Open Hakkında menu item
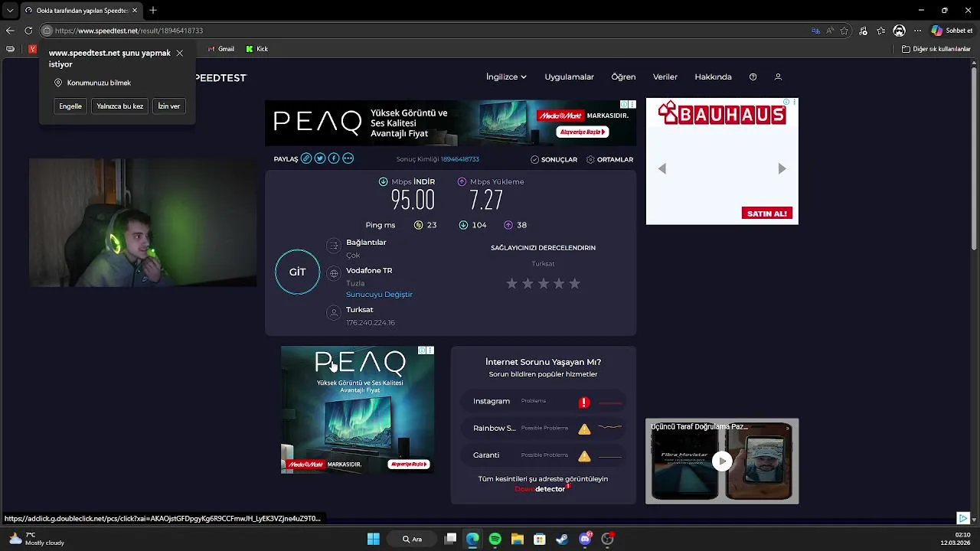The height and width of the screenshot is (551, 980). pyautogui.click(x=713, y=77)
